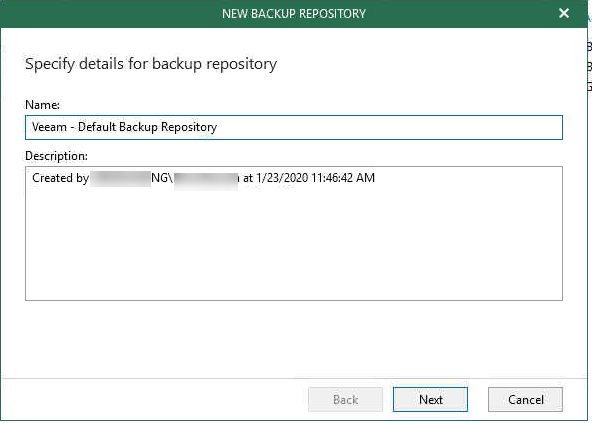
Task: Click the Cancel button
Action: tap(525, 399)
